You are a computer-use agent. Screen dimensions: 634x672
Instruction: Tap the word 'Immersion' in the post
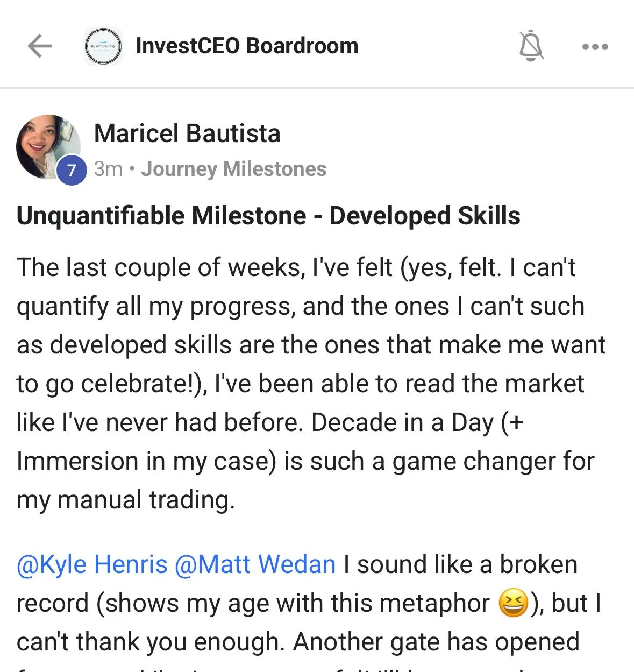(x=77, y=462)
